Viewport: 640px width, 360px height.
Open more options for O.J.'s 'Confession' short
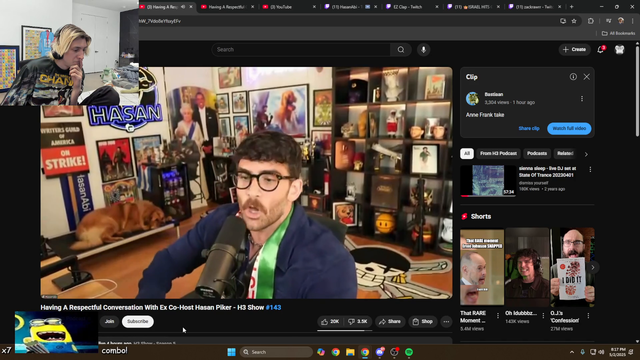(x=588, y=316)
